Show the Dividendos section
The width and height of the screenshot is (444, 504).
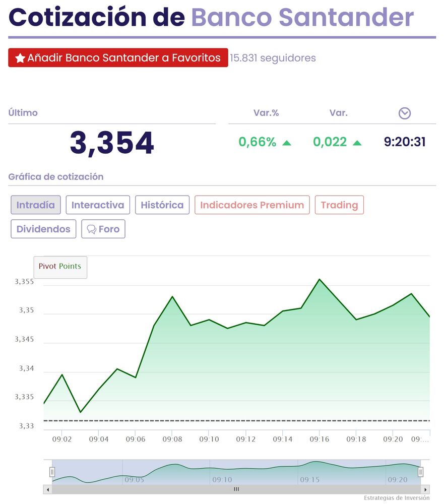point(43,229)
